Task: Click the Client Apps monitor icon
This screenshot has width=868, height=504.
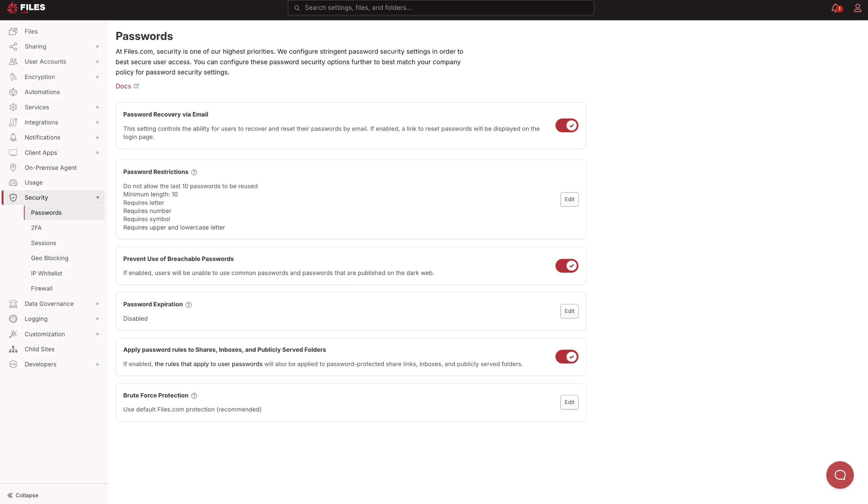Action: (13, 152)
